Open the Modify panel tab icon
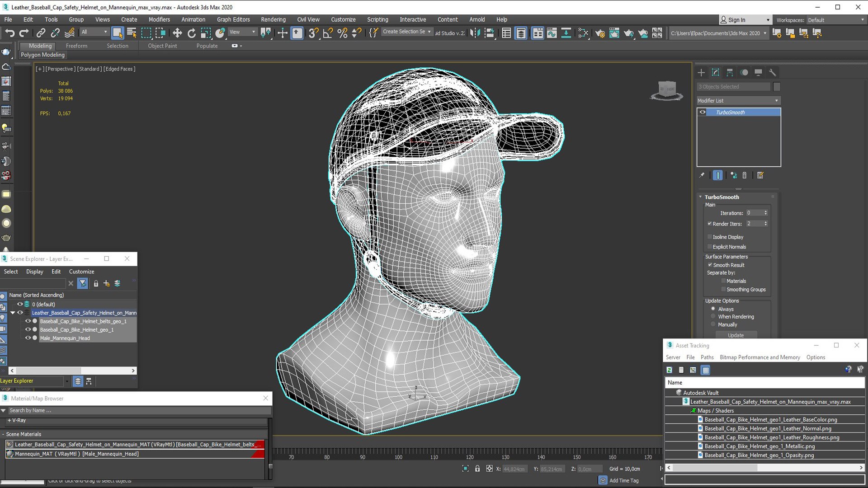Screen dimensions: 868x488 716,72
